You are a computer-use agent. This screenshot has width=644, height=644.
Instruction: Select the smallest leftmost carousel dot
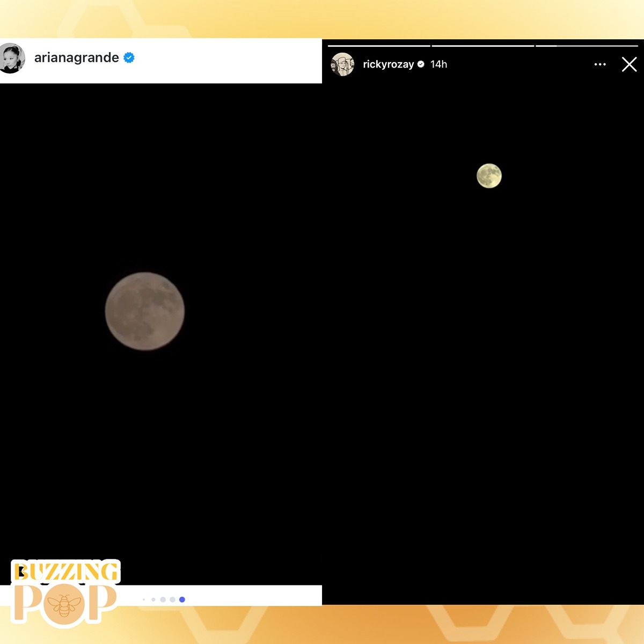coord(144,599)
